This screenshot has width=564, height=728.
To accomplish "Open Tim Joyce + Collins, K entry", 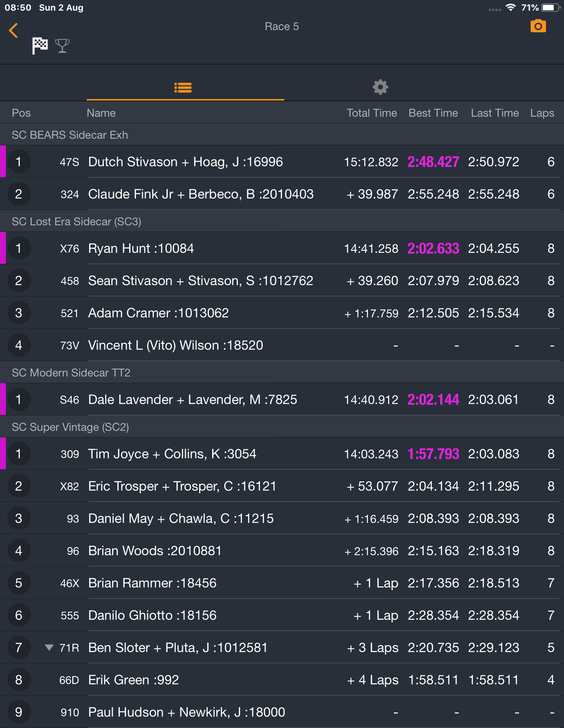I will tap(282, 454).
